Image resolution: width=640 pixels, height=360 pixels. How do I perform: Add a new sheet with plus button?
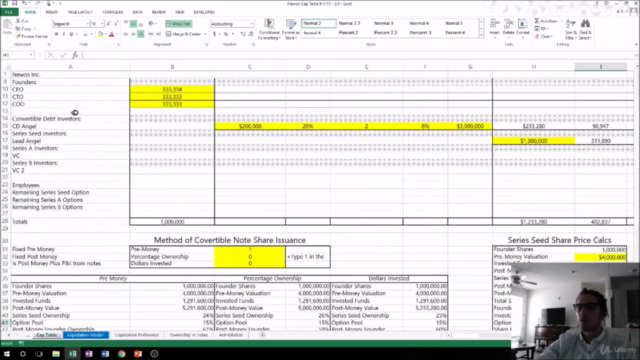tap(262, 335)
